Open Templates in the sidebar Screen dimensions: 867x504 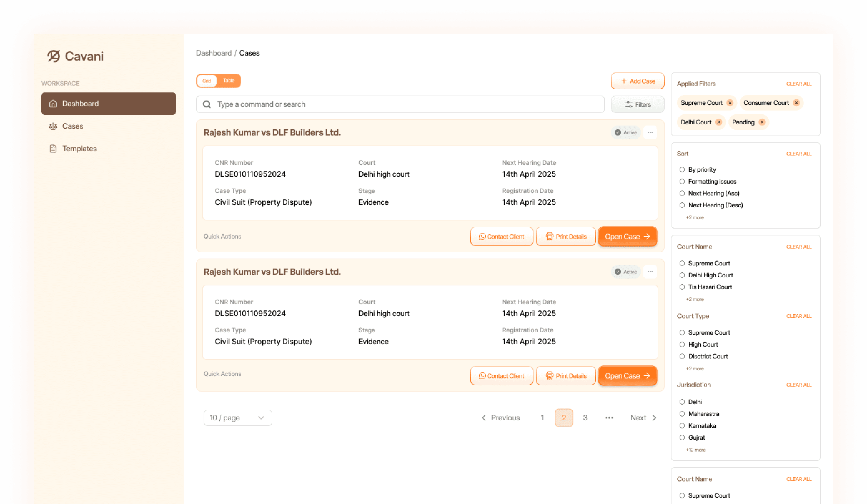click(79, 149)
